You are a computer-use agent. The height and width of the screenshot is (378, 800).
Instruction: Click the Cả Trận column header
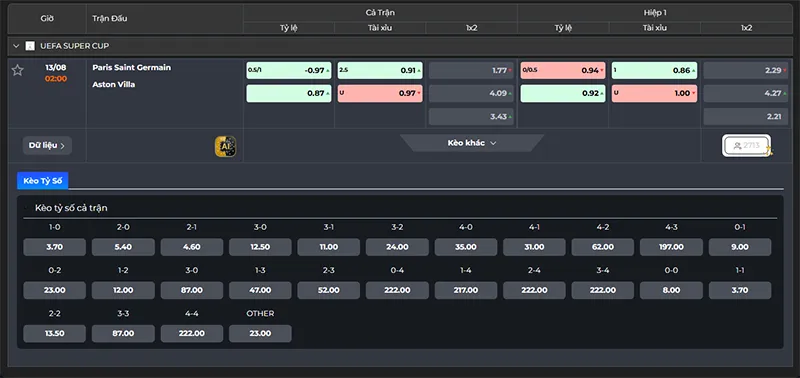(380, 12)
